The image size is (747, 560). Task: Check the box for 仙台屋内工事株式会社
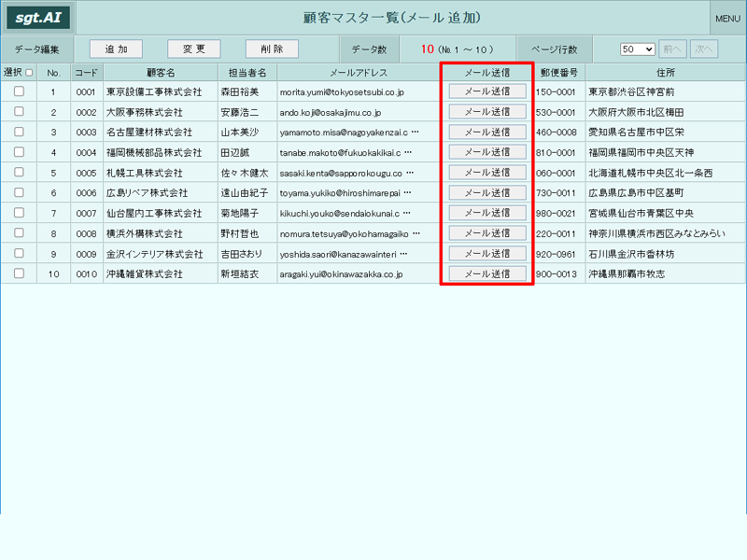pyautogui.click(x=19, y=213)
